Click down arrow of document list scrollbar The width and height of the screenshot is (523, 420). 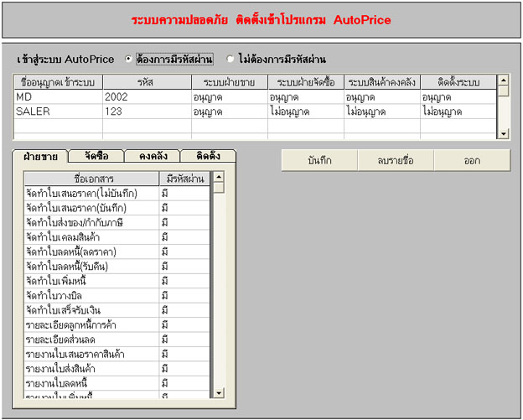[219, 392]
